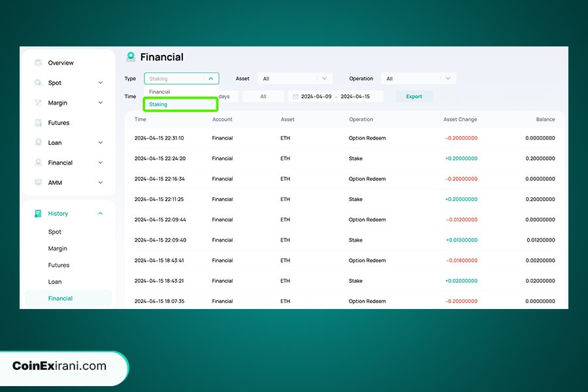Click the AMM icon in sidebar
The width and height of the screenshot is (588, 392).
click(x=39, y=182)
